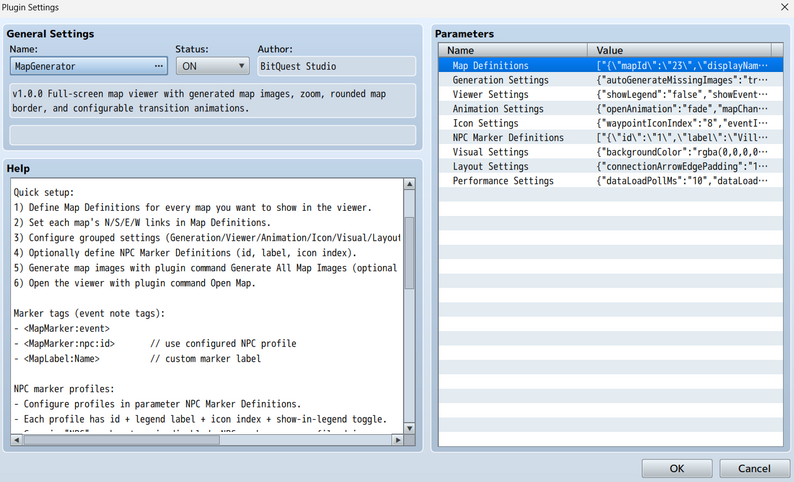The image size is (794, 482).
Task: Select the Animation Settings parameter
Action: pos(611,109)
